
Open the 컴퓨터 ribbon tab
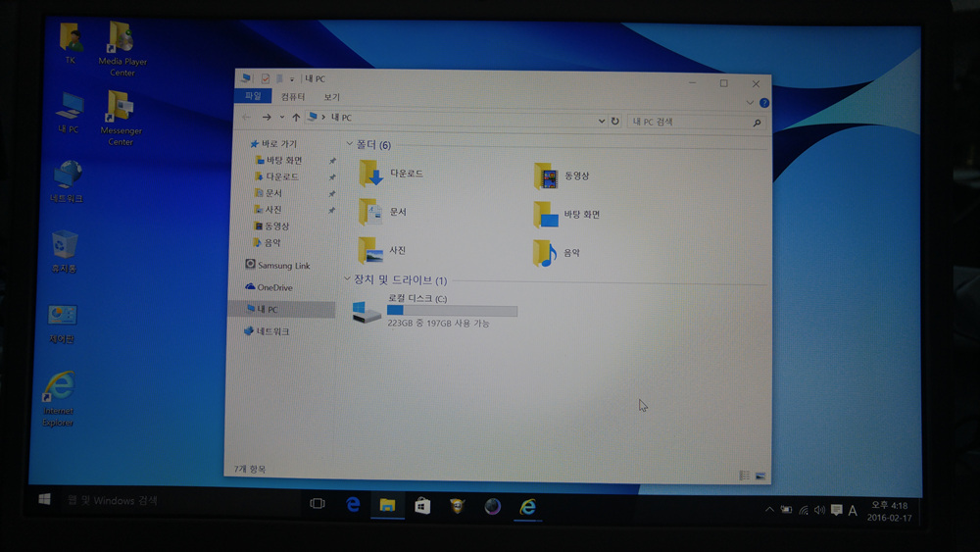tap(292, 97)
